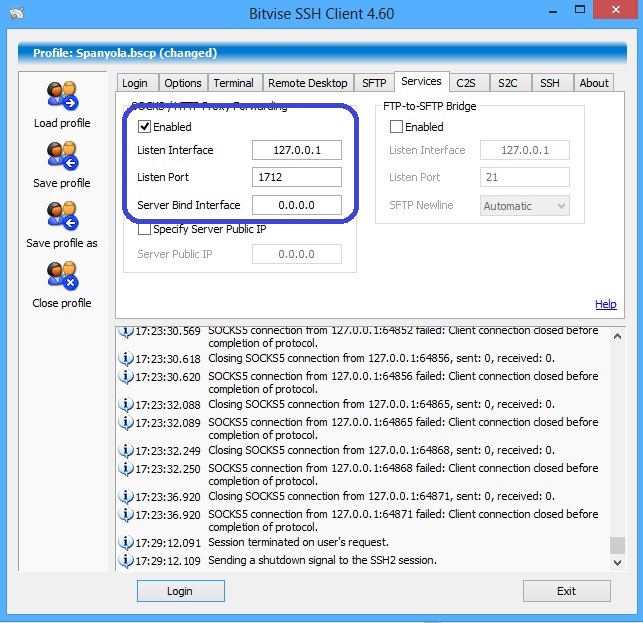This screenshot has height=623, width=643.
Task: Open the Help link
Action: click(x=606, y=304)
